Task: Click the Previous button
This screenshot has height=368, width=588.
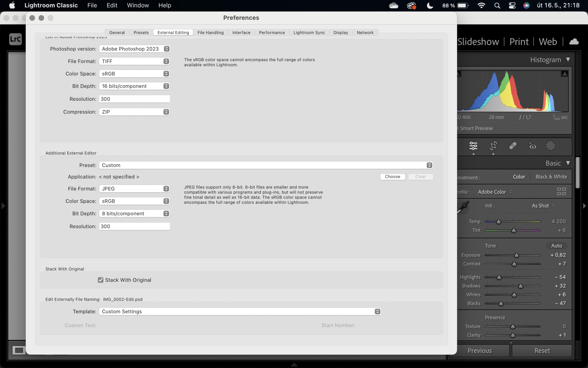Action: click(x=480, y=351)
